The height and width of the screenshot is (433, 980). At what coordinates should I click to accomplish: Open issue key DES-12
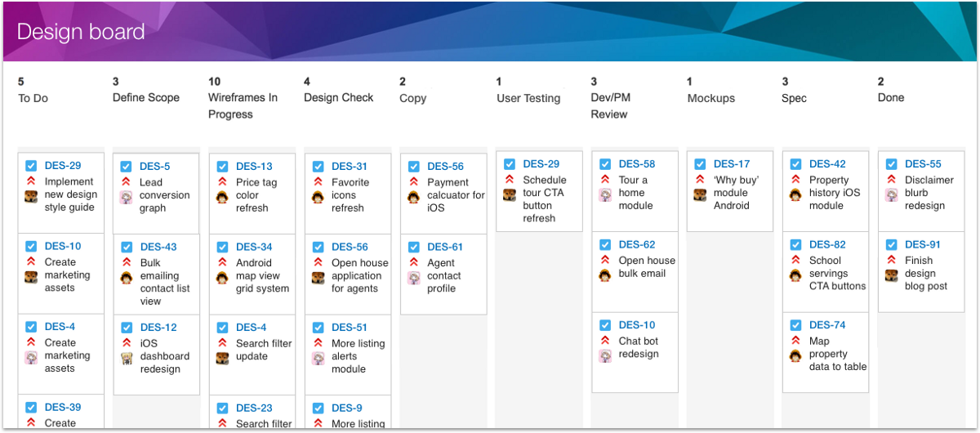click(158, 327)
